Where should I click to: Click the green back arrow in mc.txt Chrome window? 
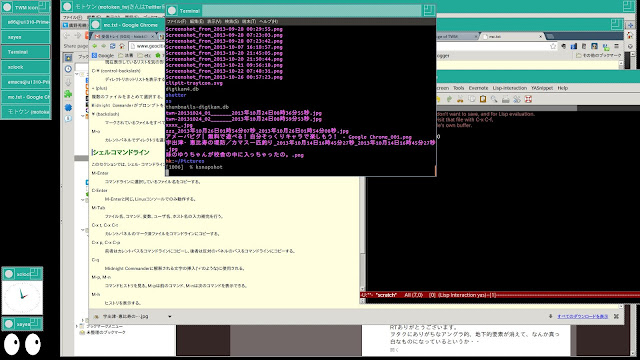point(95,46)
